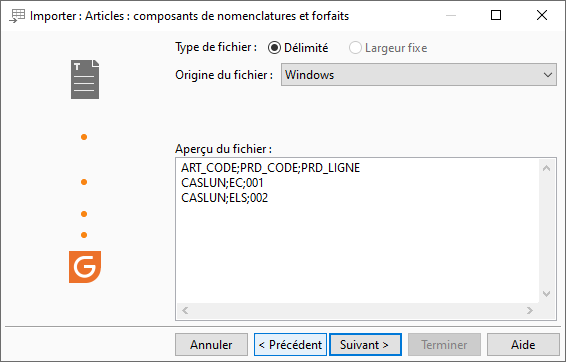The width and height of the screenshot is (566, 362).
Task: Go to next step with Suivant
Action: [365, 345]
